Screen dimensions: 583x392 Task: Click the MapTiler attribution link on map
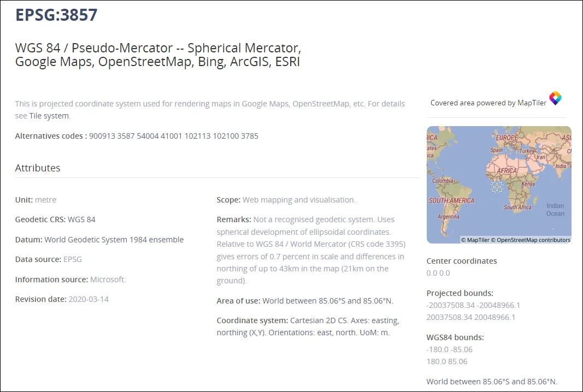tap(475, 240)
